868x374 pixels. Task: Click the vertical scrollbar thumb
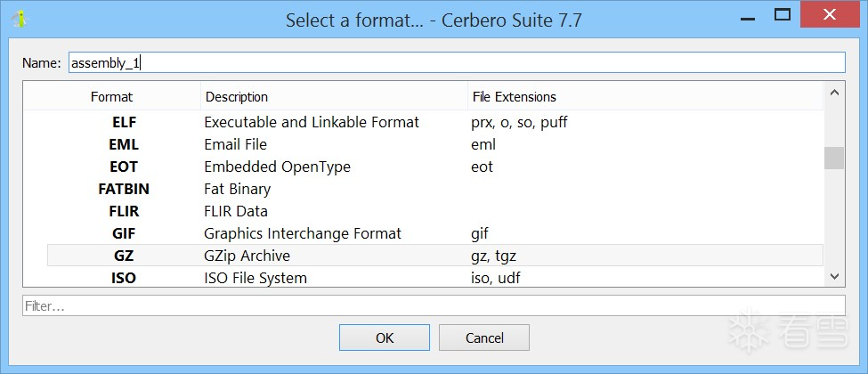833,158
